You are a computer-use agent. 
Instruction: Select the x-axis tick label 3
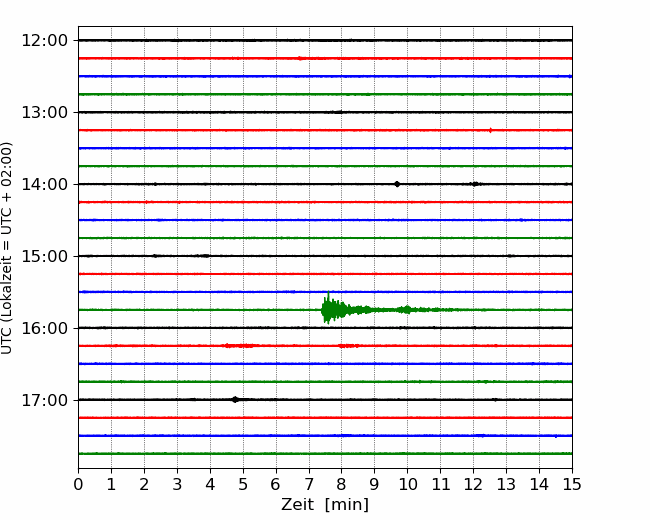[177, 484]
